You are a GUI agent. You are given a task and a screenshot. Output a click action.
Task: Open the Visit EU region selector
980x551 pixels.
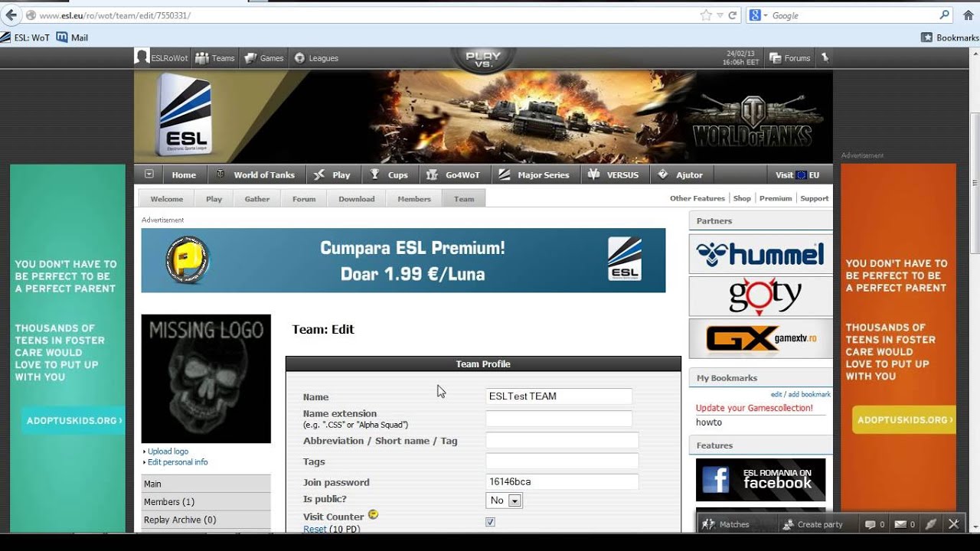click(797, 174)
